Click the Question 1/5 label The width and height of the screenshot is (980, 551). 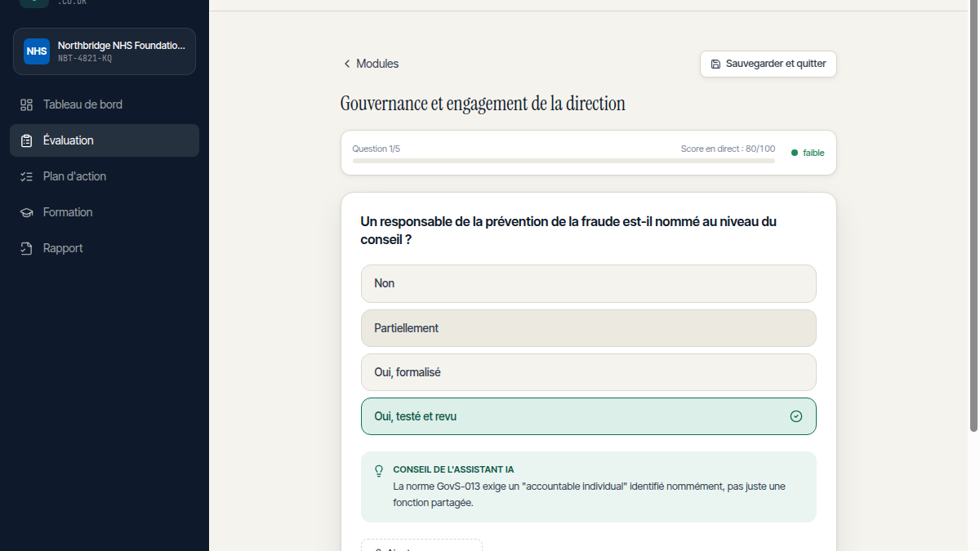(376, 149)
